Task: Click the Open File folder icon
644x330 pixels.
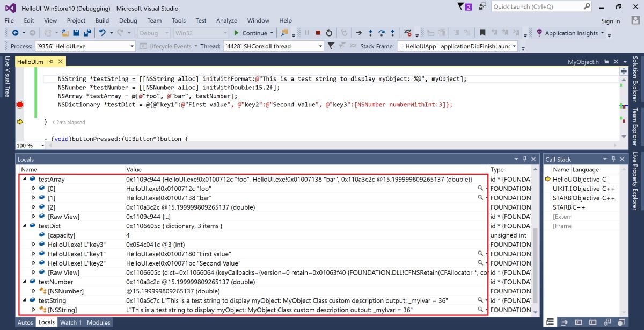Action: (x=65, y=33)
